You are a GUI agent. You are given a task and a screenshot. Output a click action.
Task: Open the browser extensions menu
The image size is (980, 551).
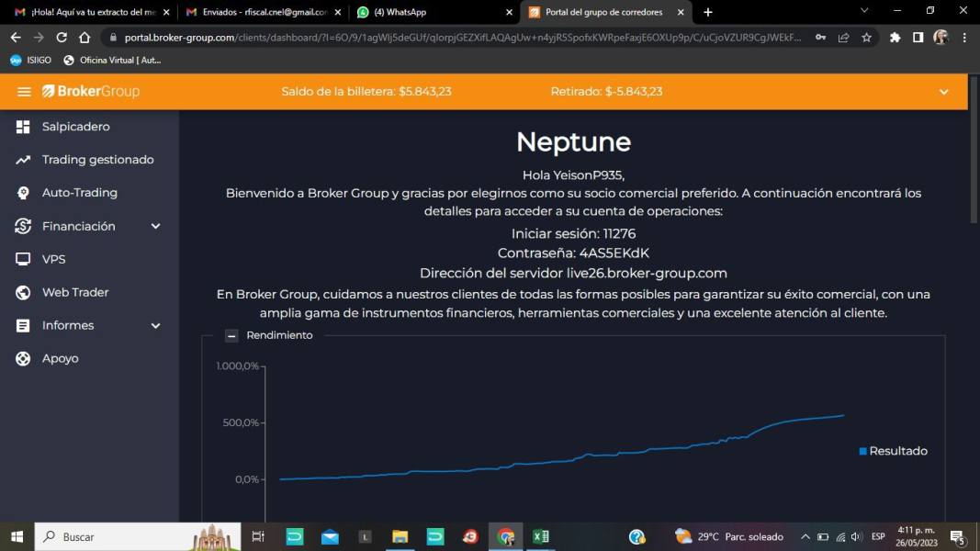tap(895, 38)
